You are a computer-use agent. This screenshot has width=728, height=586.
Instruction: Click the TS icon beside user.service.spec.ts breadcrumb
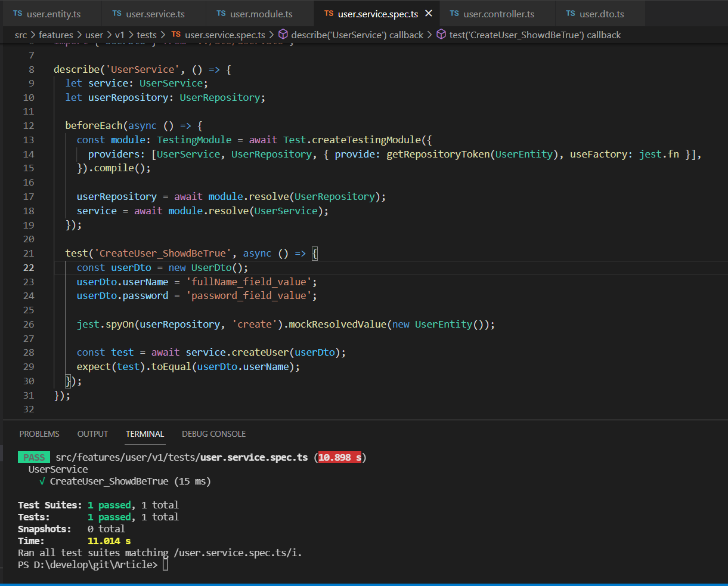176,35
